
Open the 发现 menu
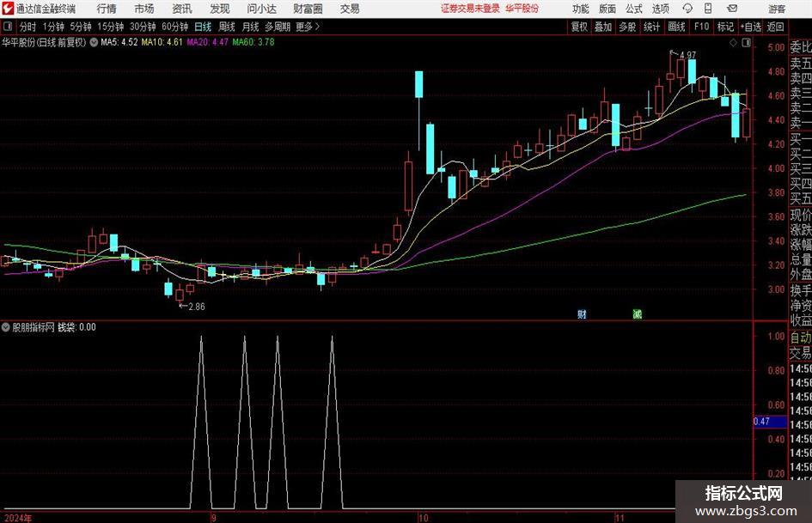pos(220,9)
